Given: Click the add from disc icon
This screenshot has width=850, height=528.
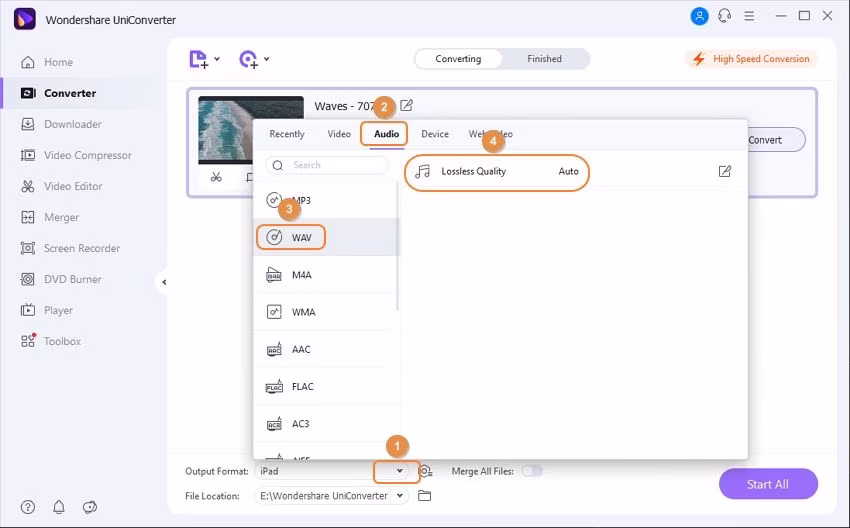Looking at the screenshot, I should 248,59.
